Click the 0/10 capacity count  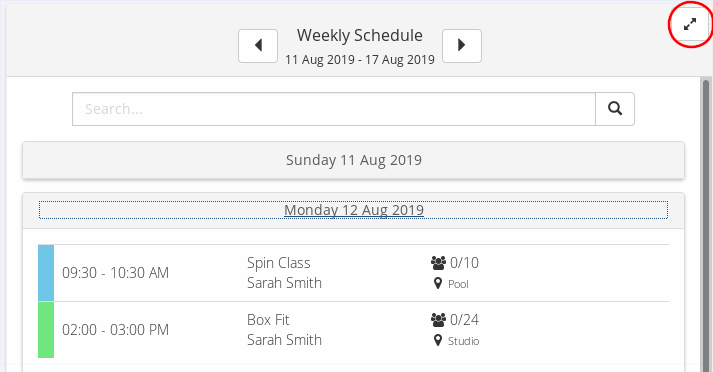464,262
